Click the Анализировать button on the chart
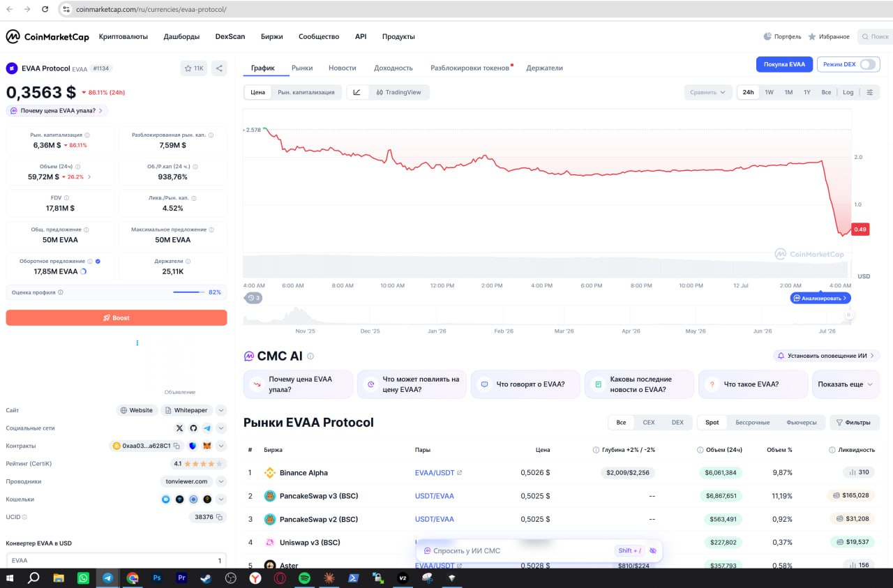This screenshot has height=588, width=893. pos(820,298)
